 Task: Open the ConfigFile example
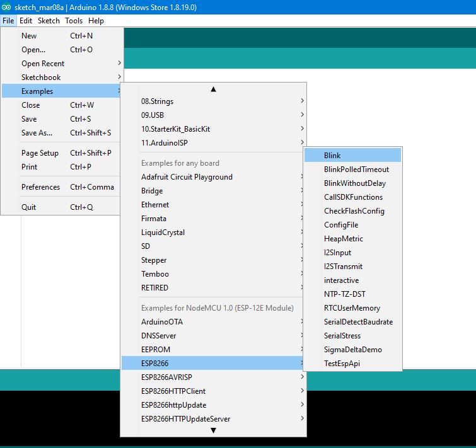click(x=353, y=225)
